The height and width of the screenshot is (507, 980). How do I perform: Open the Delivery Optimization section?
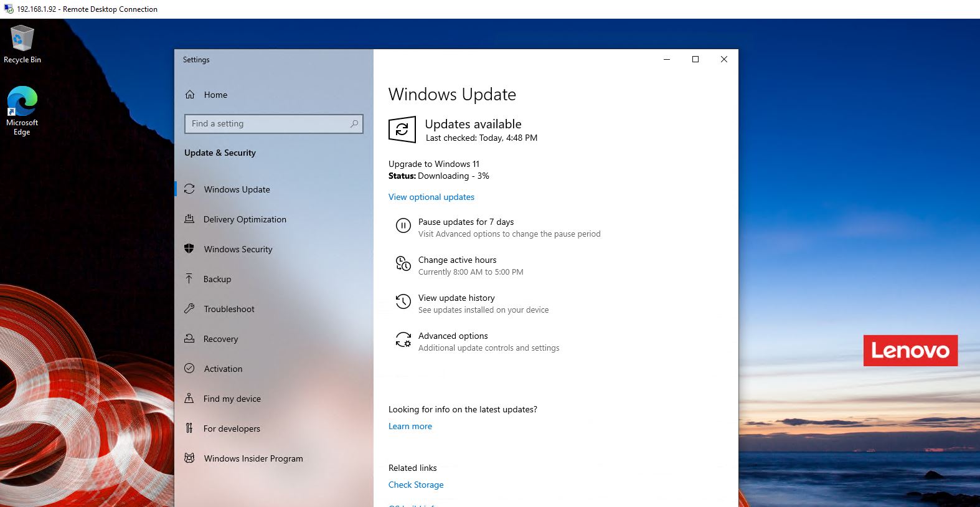pyautogui.click(x=245, y=219)
